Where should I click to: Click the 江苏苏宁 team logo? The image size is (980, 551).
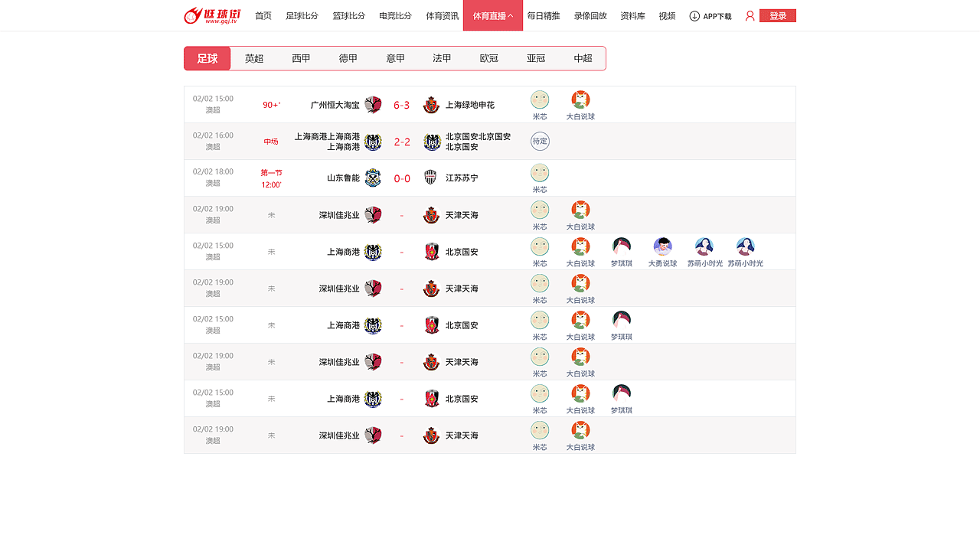coord(431,178)
